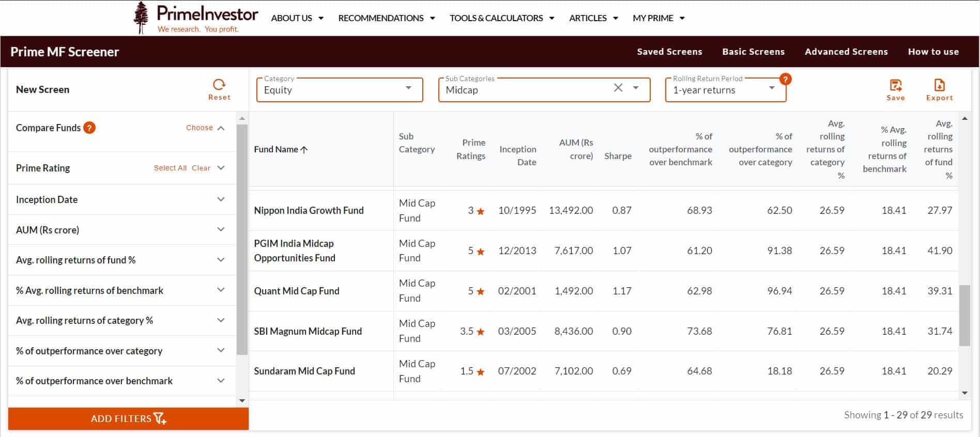Select Sharpe value 1.17
980x437 pixels.
pyautogui.click(x=622, y=291)
